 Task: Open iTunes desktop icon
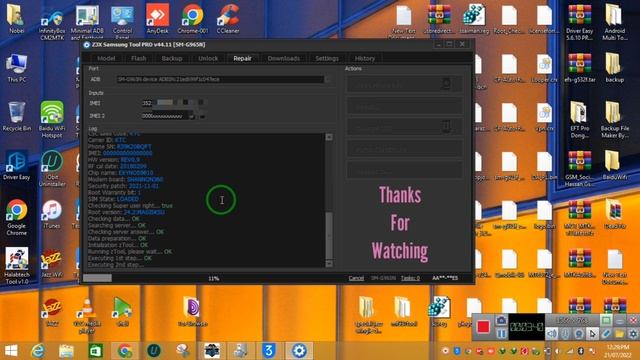pyautogui.click(x=52, y=214)
